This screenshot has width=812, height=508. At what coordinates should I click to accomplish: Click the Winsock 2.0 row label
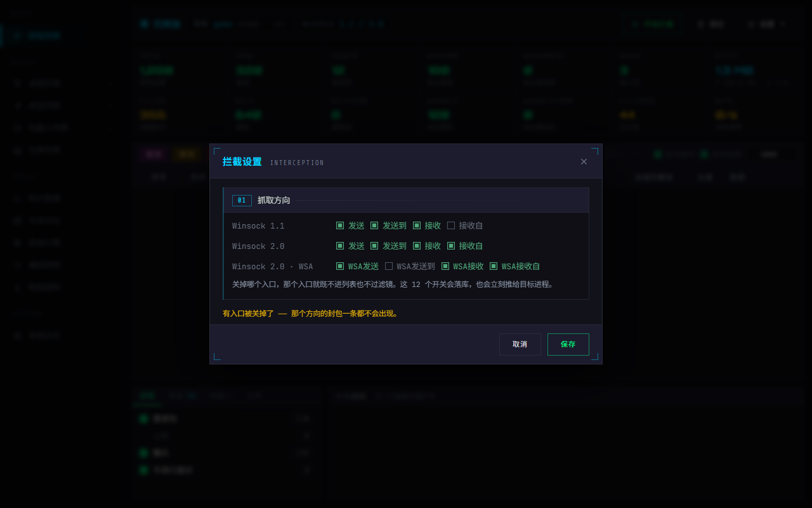(258, 246)
